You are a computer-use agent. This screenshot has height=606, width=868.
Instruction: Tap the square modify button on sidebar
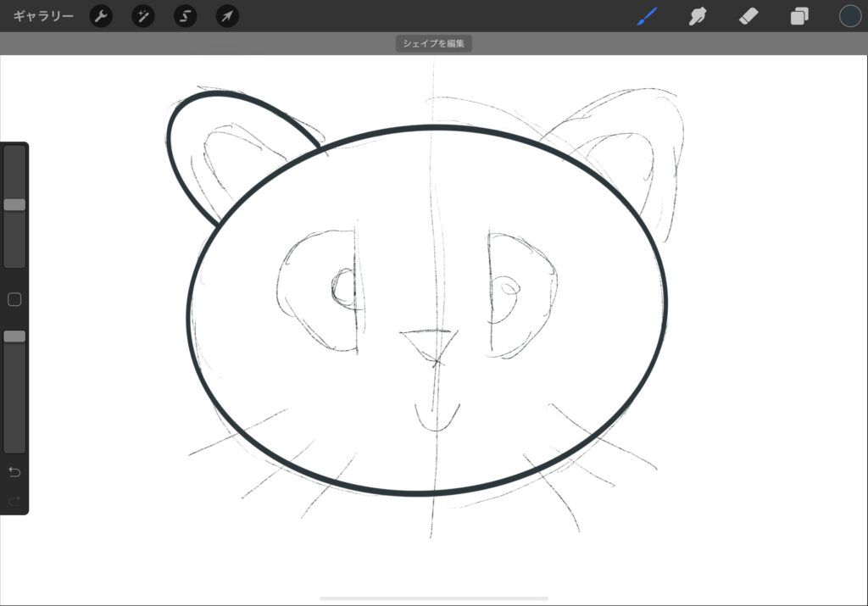coord(14,299)
